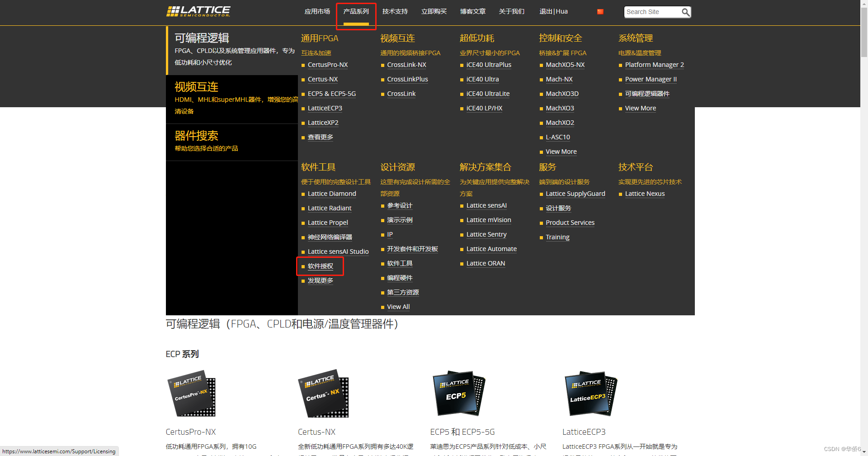The width and height of the screenshot is (868, 456).
Task: Select the 器件搜索 side panel item
Action: (232, 142)
